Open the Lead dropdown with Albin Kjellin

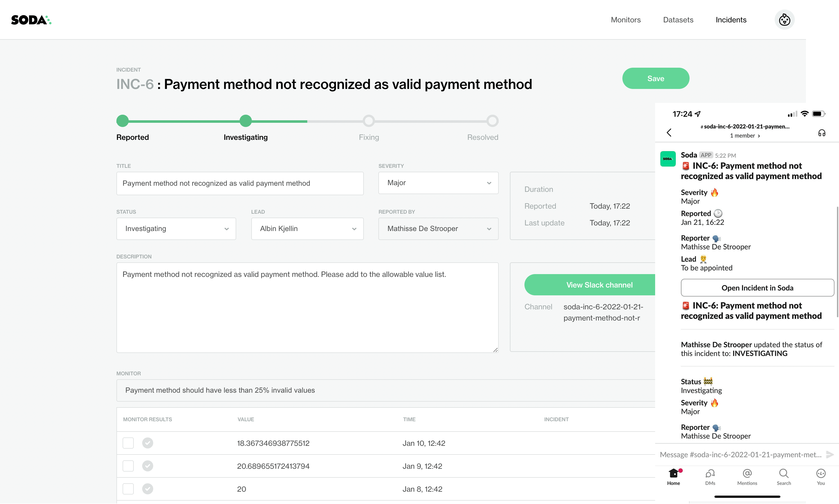click(307, 229)
